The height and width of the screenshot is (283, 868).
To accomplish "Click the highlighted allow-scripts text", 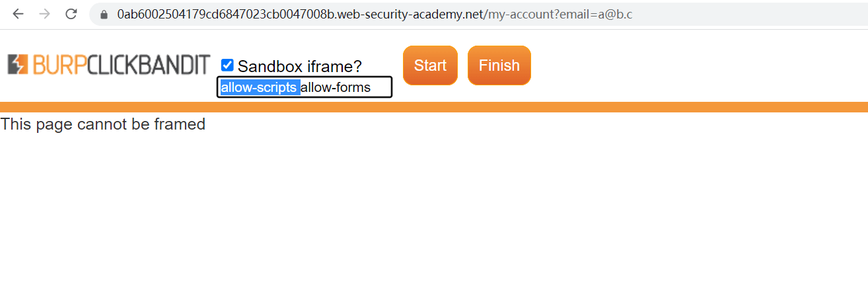I will click(259, 87).
